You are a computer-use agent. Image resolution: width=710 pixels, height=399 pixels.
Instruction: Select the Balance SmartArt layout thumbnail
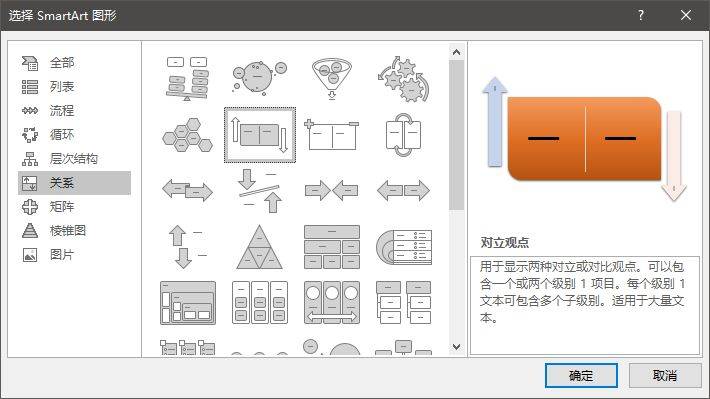(187, 78)
